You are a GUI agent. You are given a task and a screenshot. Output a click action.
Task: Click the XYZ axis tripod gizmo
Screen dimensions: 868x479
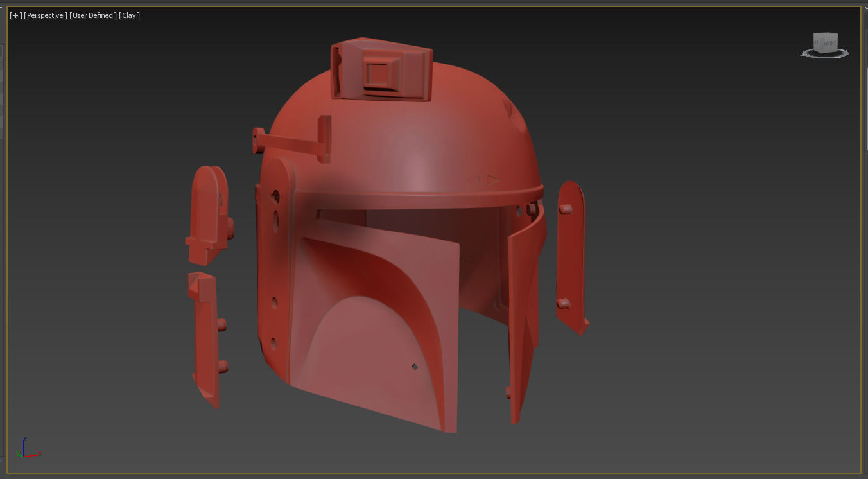30,448
